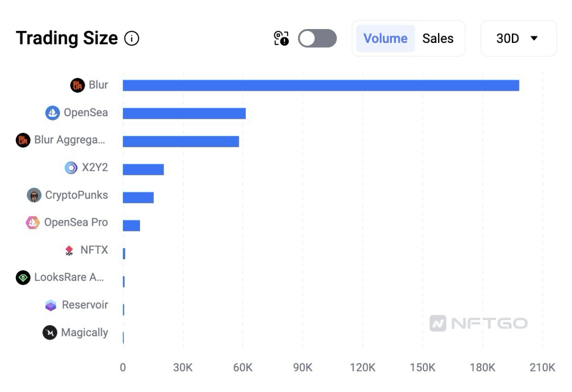Click the "30K" axis label
The height and width of the screenshot is (392, 572).
click(x=183, y=368)
